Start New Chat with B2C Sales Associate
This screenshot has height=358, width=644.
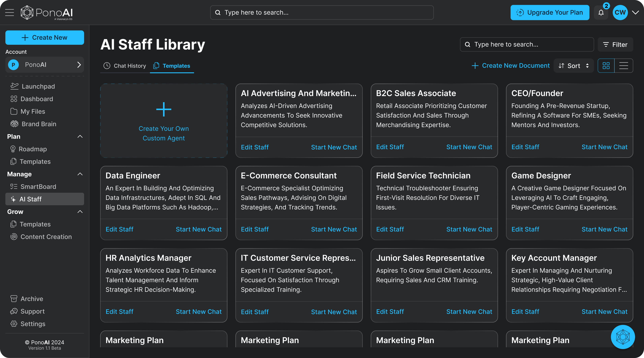click(469, 147)
